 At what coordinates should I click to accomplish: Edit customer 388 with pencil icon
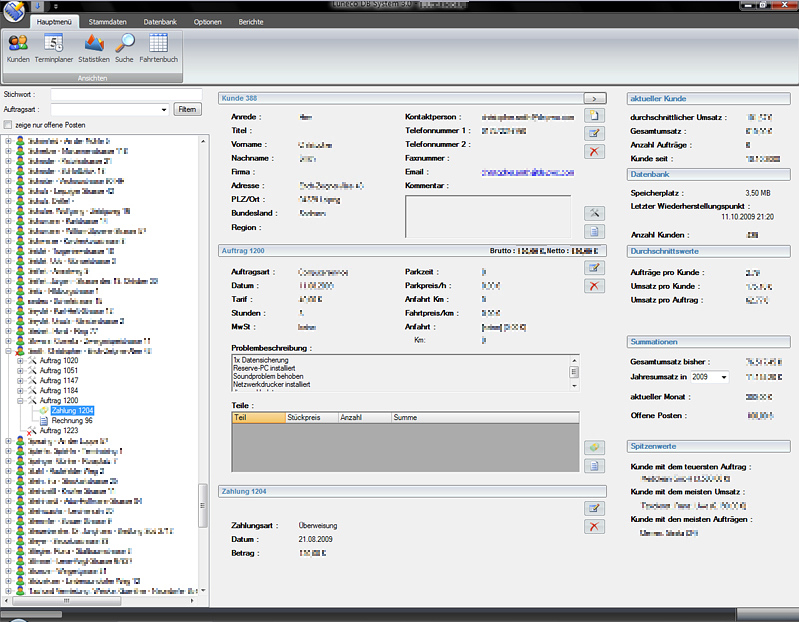[594, 133]
